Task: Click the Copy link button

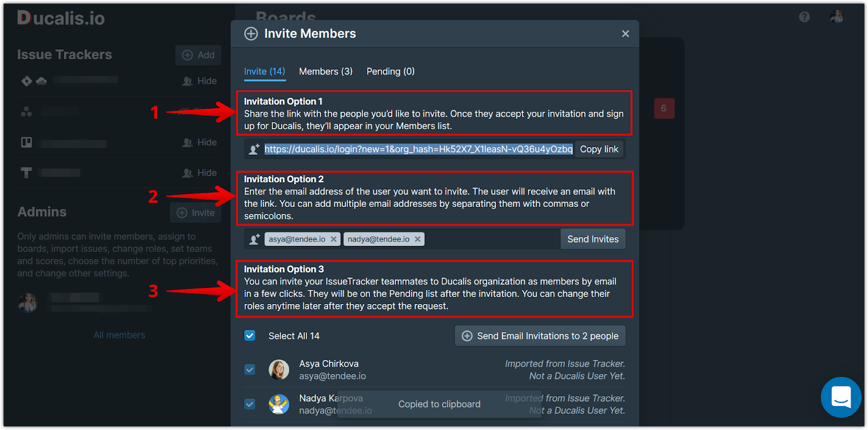Action: pos(599,149)
